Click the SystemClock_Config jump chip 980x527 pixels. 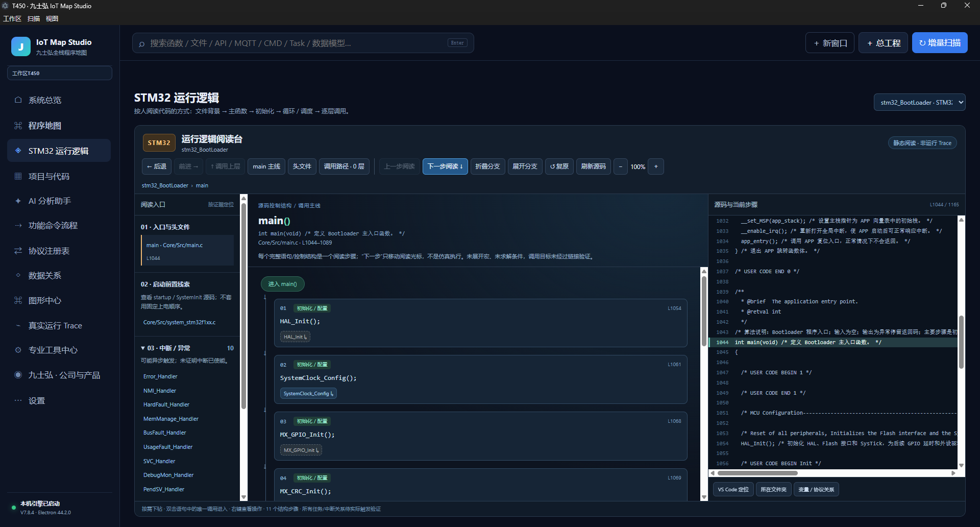point(308,393)
